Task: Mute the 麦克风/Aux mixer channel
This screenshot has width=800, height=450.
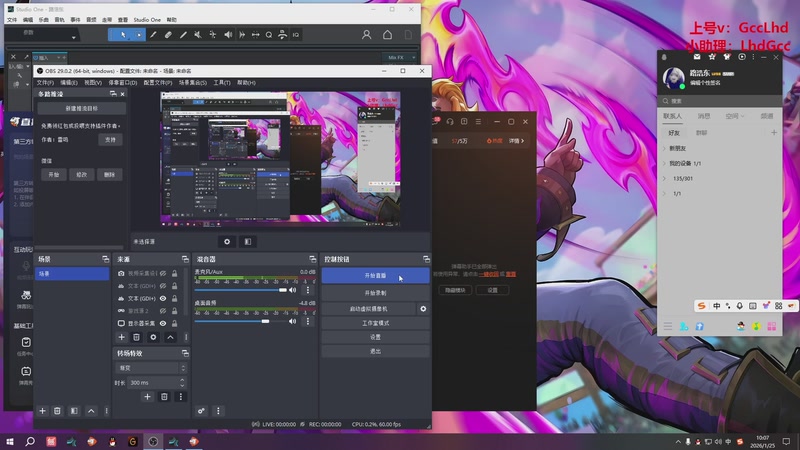Action: coord(292,290)
